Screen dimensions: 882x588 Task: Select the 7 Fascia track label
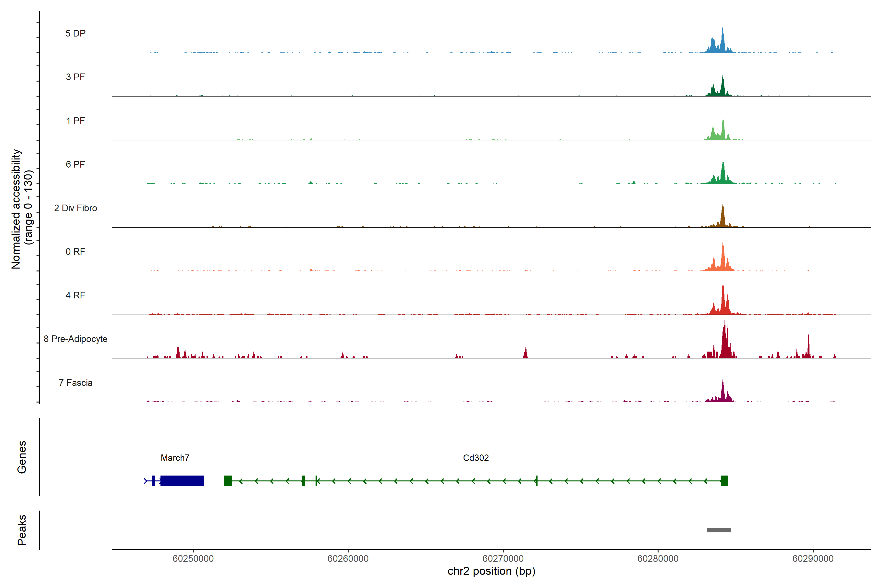point(75,382)
